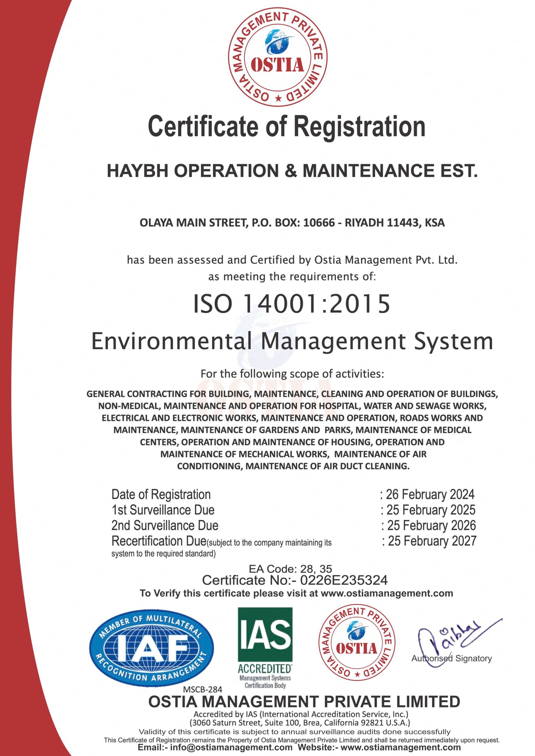Image resolution: width=535 pixels, height=756 pixels.
Task: Click 'This Certificate of Registration remains the Property' notice
Action: pyautogui.click(x=302, y=740)
